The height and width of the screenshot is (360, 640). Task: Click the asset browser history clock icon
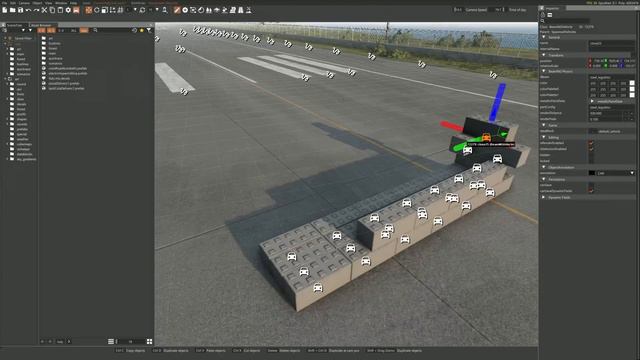click(x=134, y=30)
